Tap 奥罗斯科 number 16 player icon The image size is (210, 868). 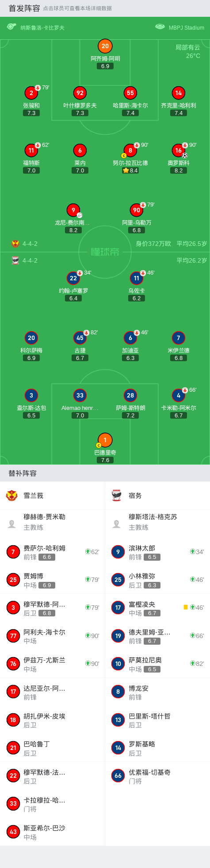tap(179, 150)
